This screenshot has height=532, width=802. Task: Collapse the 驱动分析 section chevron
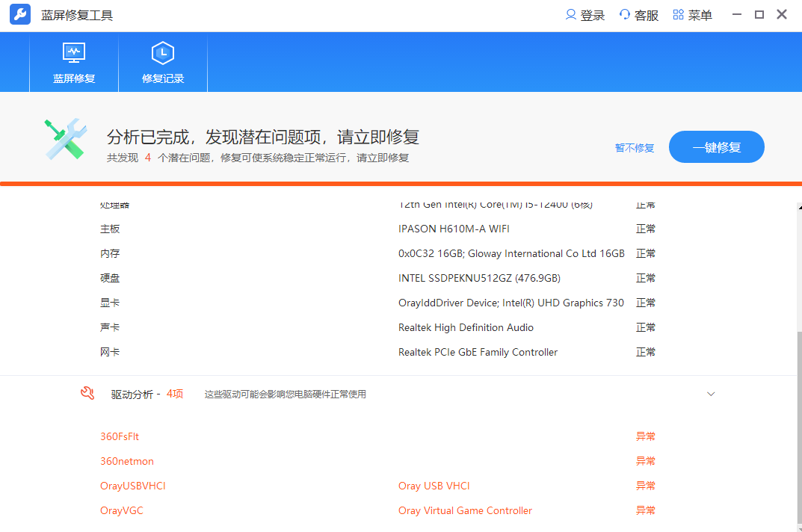(x=711, y=394)
